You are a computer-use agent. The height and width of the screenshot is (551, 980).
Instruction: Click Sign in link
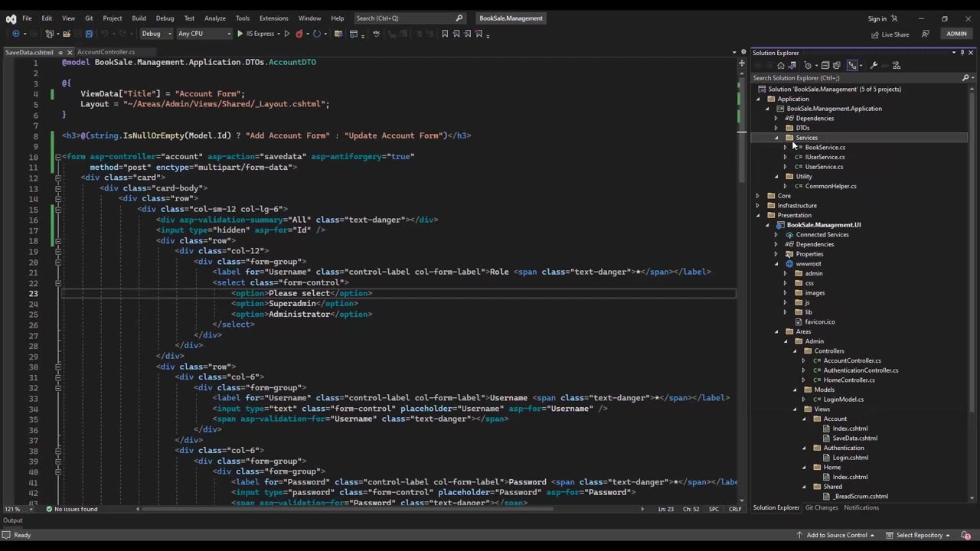(x=877, y=18)
